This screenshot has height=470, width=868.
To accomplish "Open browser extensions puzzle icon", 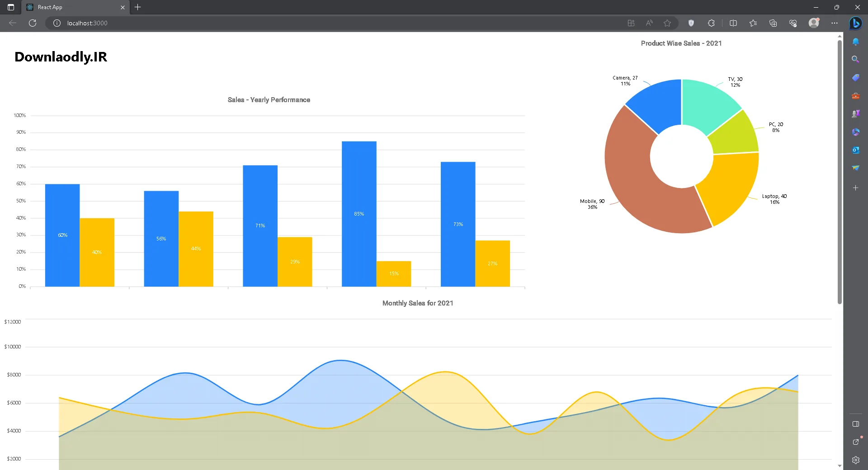I will point(711,23).
